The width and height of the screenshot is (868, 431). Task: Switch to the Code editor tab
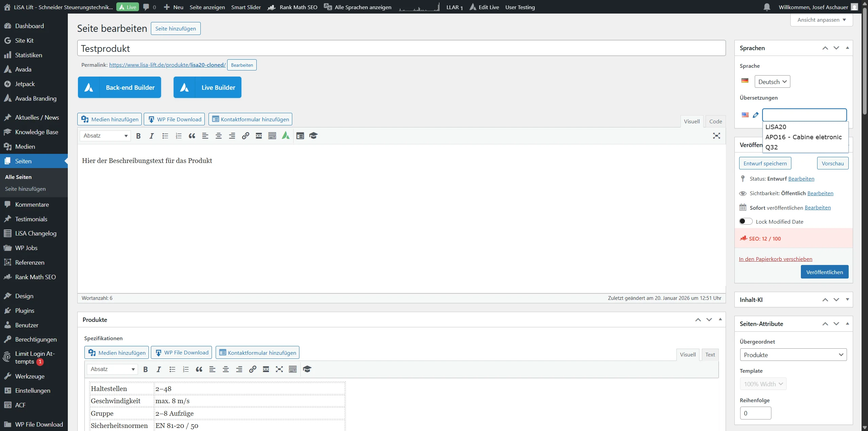[x=715, y=121]
